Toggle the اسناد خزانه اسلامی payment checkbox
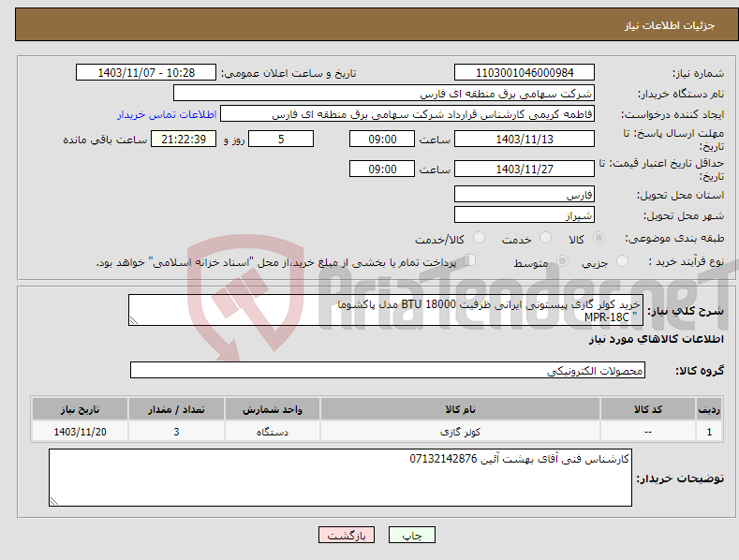 pyautogui.click(x=470, y=260)
